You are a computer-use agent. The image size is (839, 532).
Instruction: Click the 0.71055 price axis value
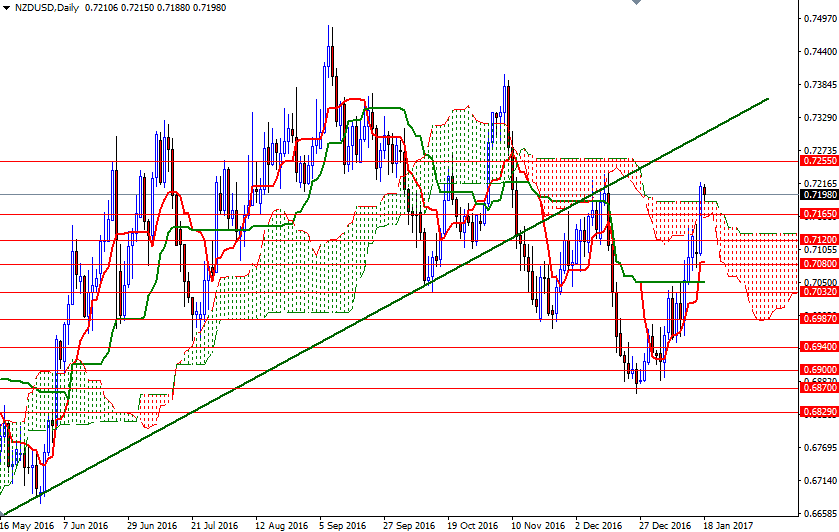click(820, 249)
